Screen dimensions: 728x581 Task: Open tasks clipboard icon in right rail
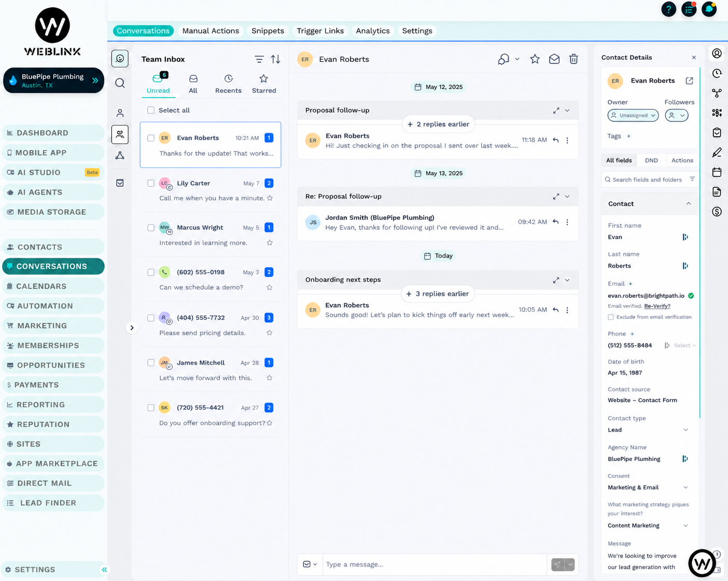[717, 132]
